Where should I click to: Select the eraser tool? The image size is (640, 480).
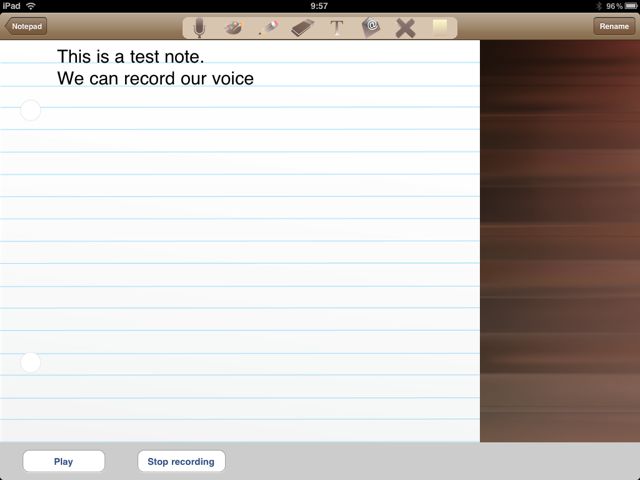(x=302, y=28)
